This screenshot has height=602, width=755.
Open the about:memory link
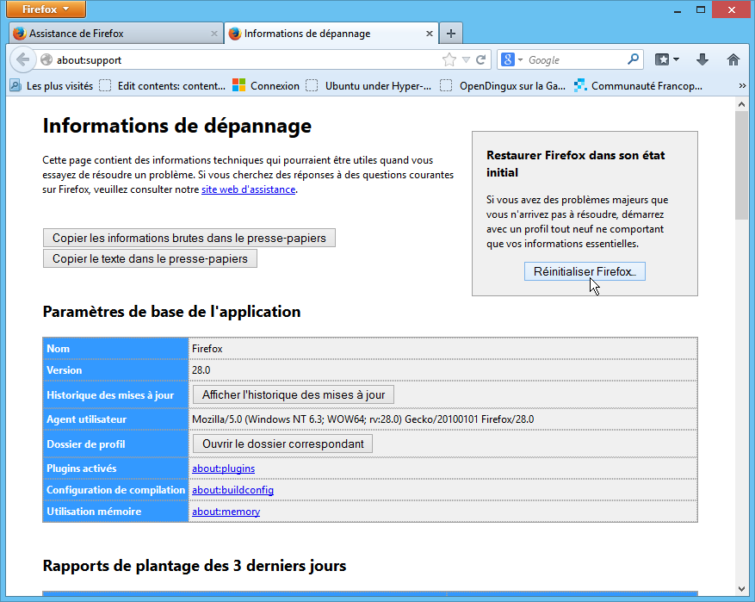[226, 511]
